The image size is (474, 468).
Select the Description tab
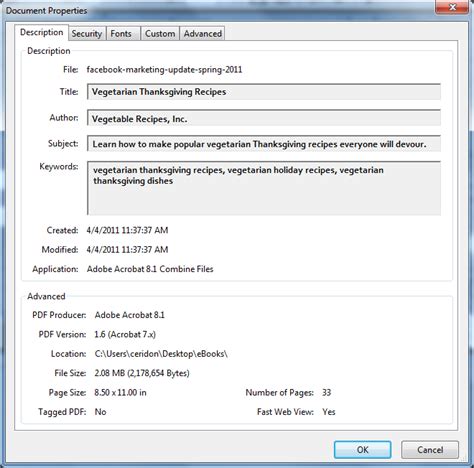(42, 32)
